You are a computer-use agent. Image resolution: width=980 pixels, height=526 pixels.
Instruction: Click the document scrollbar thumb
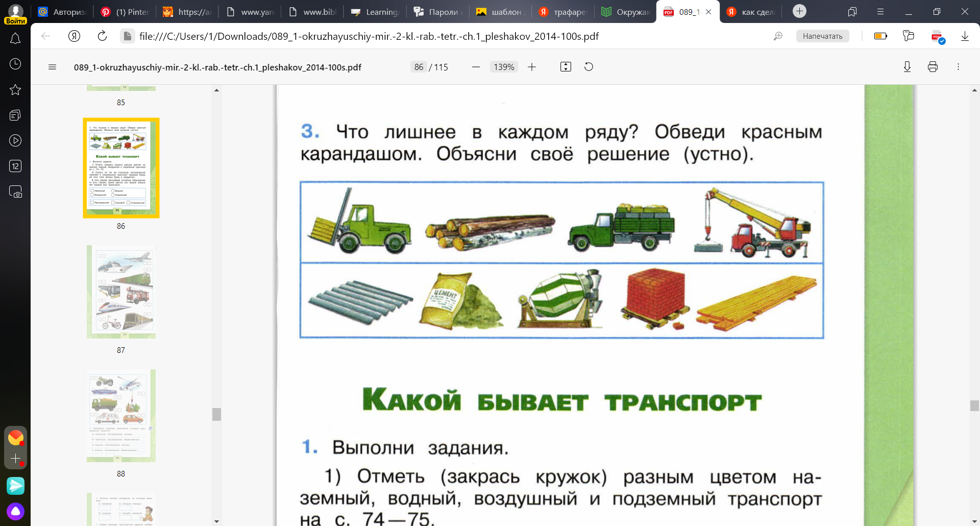pyautogui.click(x=974, y=405)
